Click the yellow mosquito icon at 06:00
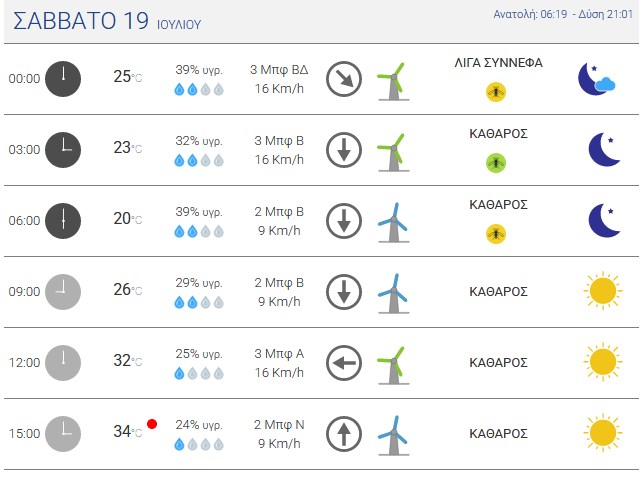The image size is (640, 480). point(496,234)
